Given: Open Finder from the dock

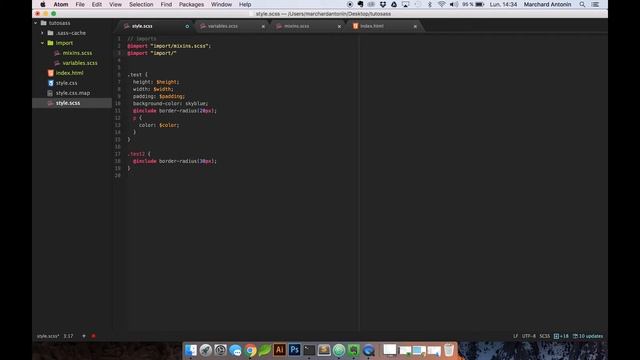Looking at the screenshot, I should 191,350.
